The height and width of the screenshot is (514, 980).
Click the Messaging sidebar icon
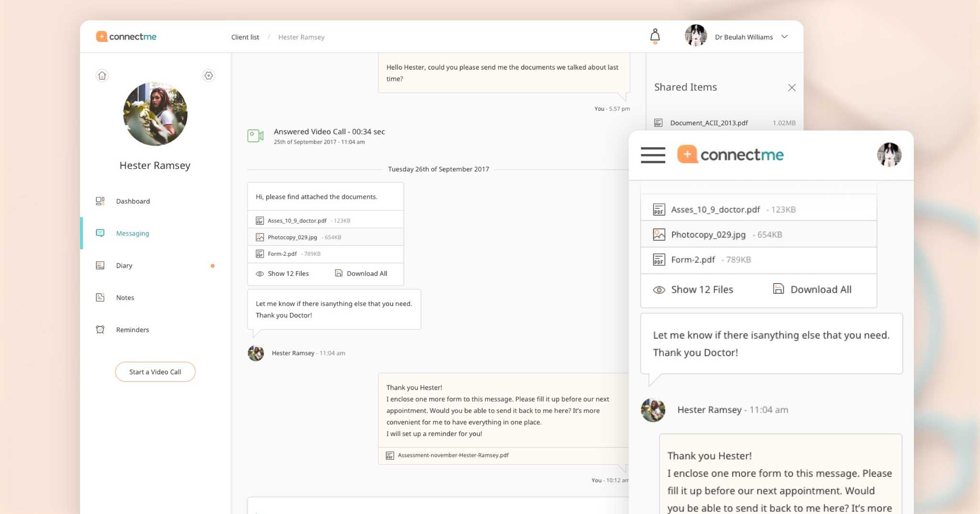click(x=100, y=233)
